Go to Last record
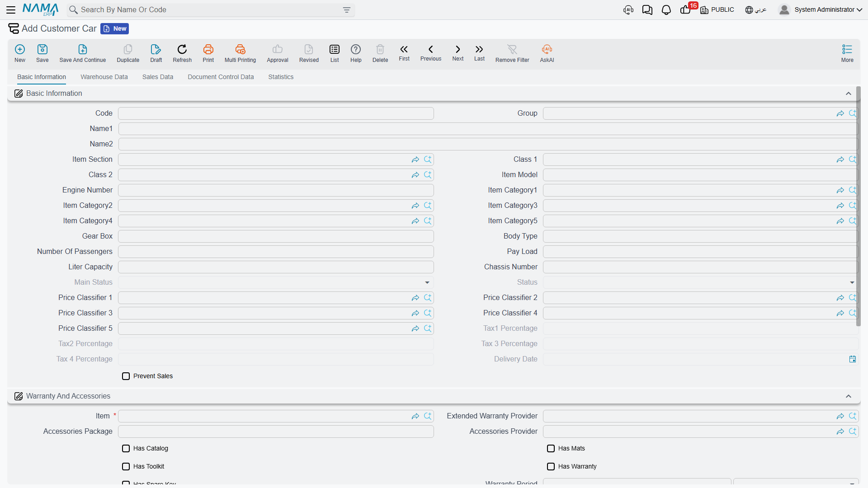Image resolution: width=868 pixels, height=488 pixels. pos(479,53)
